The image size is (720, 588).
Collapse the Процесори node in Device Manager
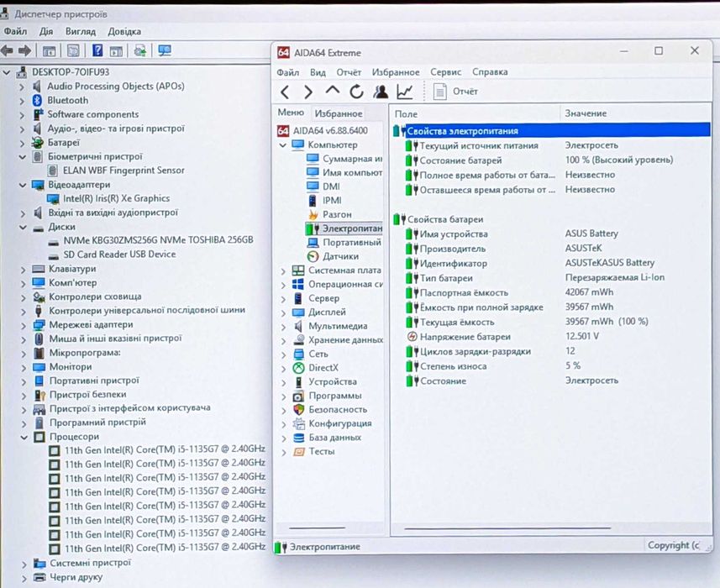(24, 438)
